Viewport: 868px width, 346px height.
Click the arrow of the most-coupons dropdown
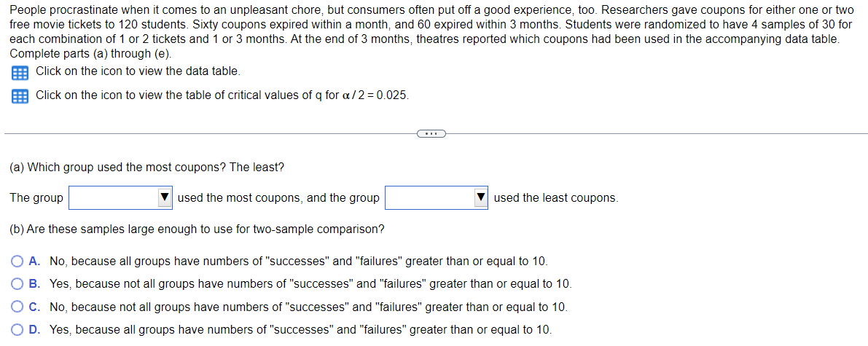click(x=165, y=197)
